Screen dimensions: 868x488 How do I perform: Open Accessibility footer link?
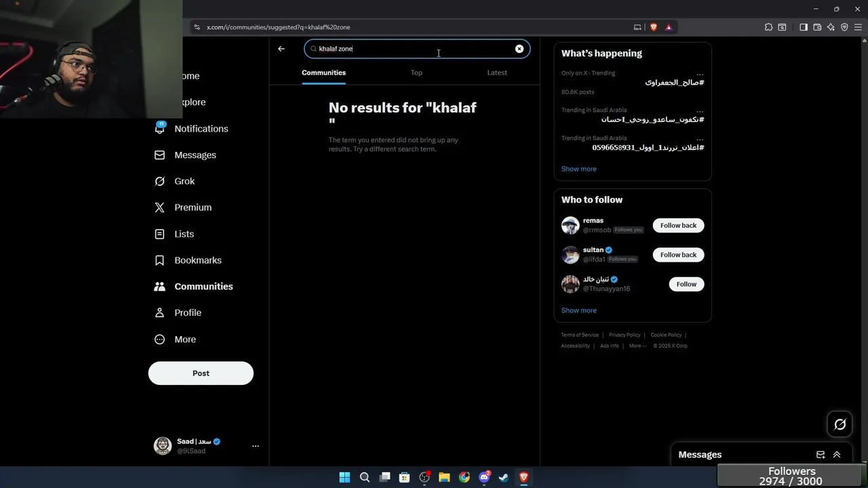[575, 346]
